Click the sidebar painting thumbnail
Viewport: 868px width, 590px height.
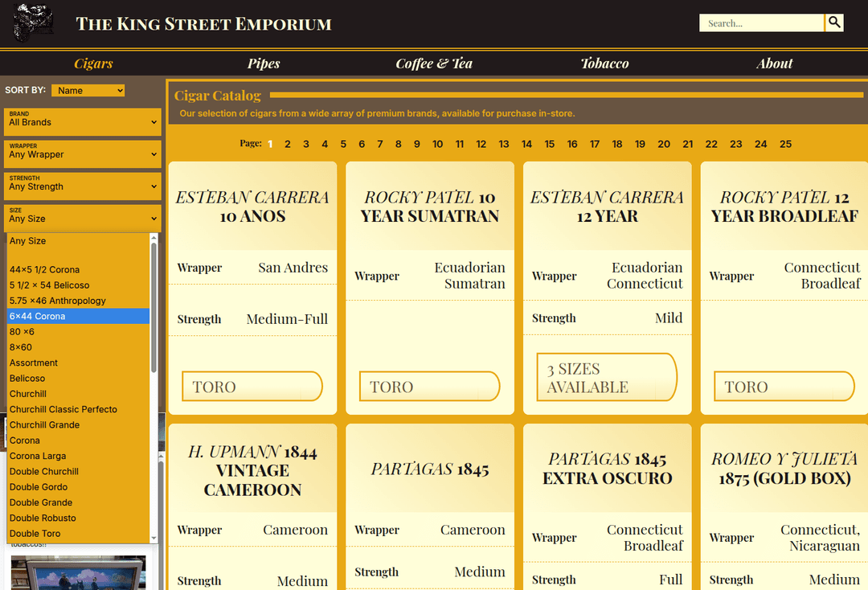pyautogui.click(x=79, y=573)
